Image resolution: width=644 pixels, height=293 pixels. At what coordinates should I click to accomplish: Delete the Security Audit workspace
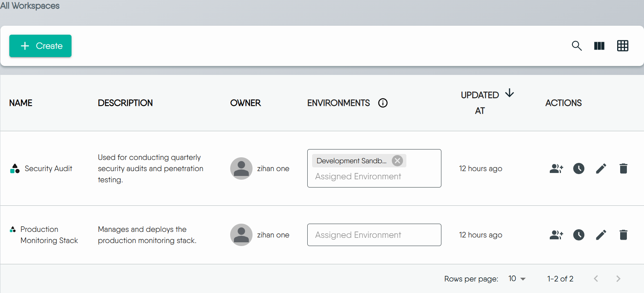point(623,168)
